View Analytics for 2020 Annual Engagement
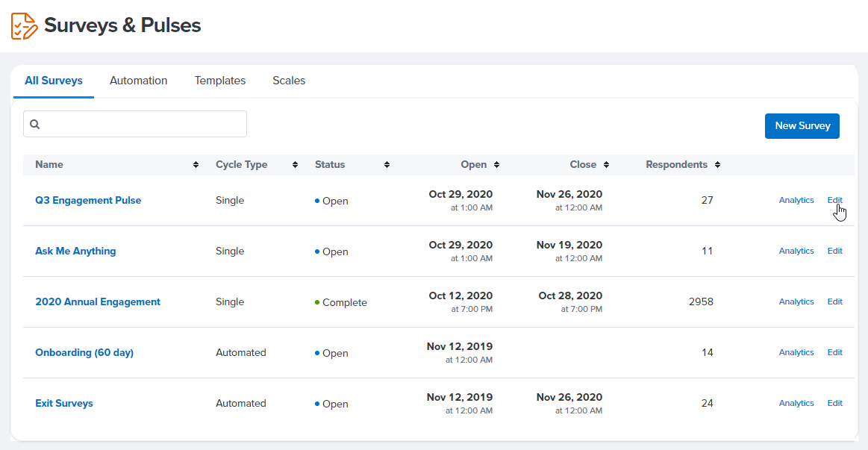The width and height of the screenshot is (868, 450). pos(796,301)
